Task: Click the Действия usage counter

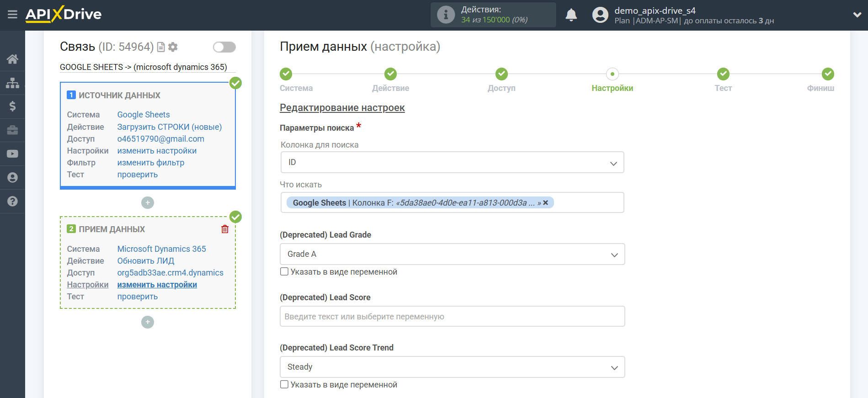Action: pos(493,15)
